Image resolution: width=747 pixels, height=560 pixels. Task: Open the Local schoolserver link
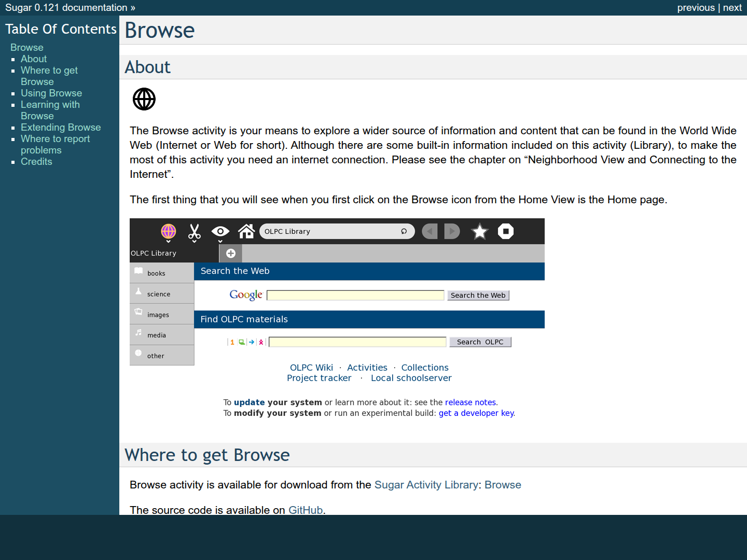[x=411, y=378]
